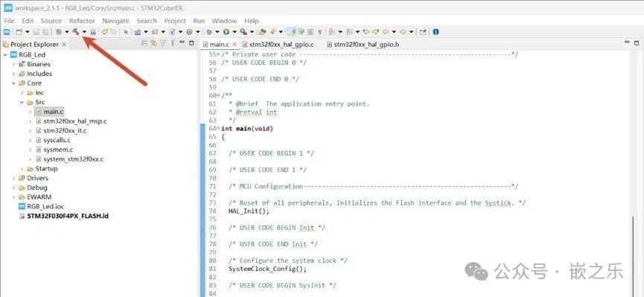Image resolution: width=644 pixels, height=297 pixels.
Task: Click the green New Class 'G' icon
Action: coord(189,31)
